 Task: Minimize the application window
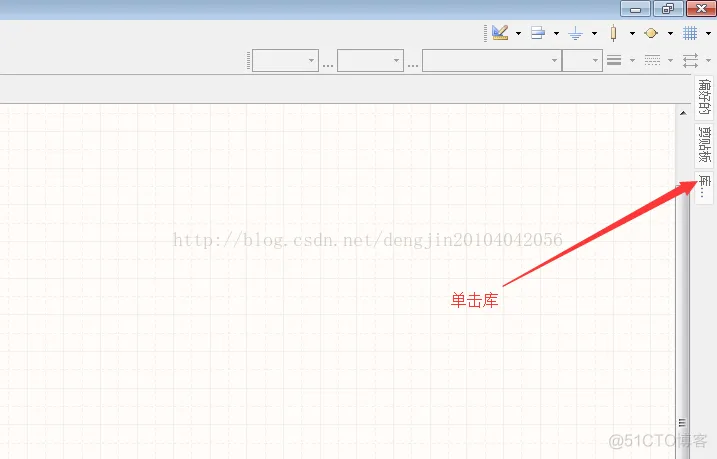tap(635, 9)
